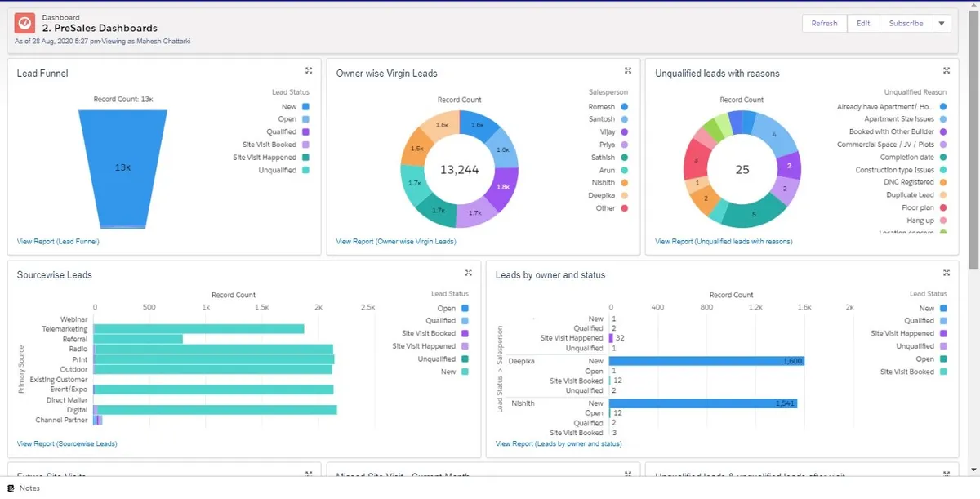Click Site Visit Booked swatch in Lead Funnel
Viewport: 980px width, 499px height.
305,145
